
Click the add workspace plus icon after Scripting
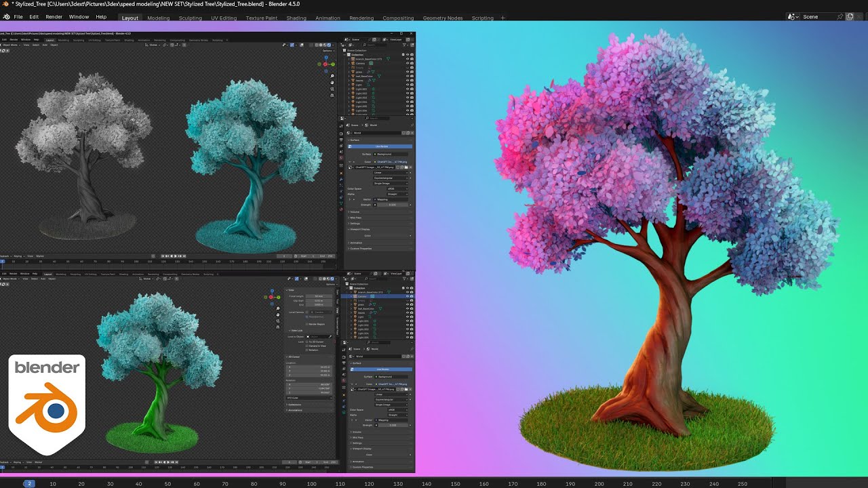coord(502,18)
